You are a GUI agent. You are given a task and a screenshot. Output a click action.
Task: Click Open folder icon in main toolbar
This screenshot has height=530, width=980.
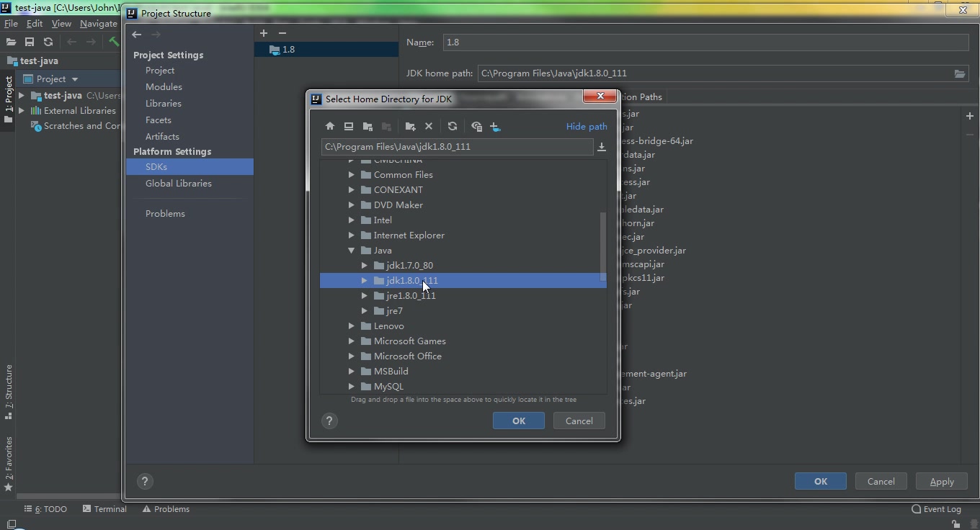(x=11, y=42)
